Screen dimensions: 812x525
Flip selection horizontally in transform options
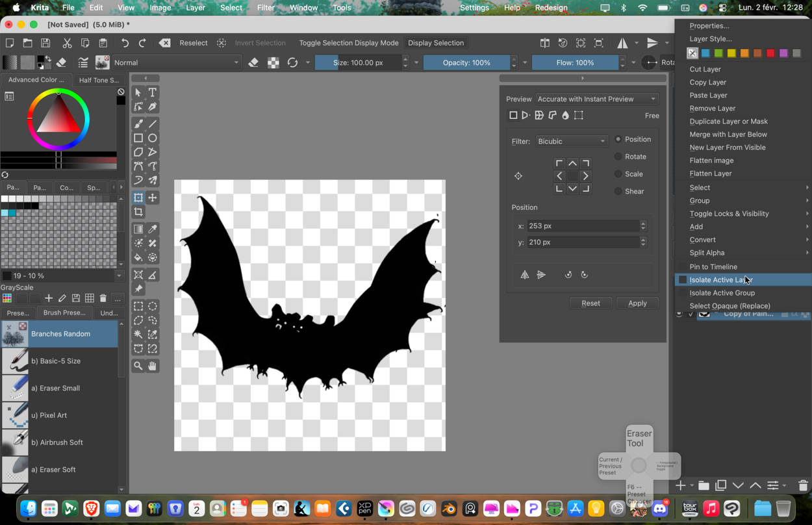click(x=525, y=275)
